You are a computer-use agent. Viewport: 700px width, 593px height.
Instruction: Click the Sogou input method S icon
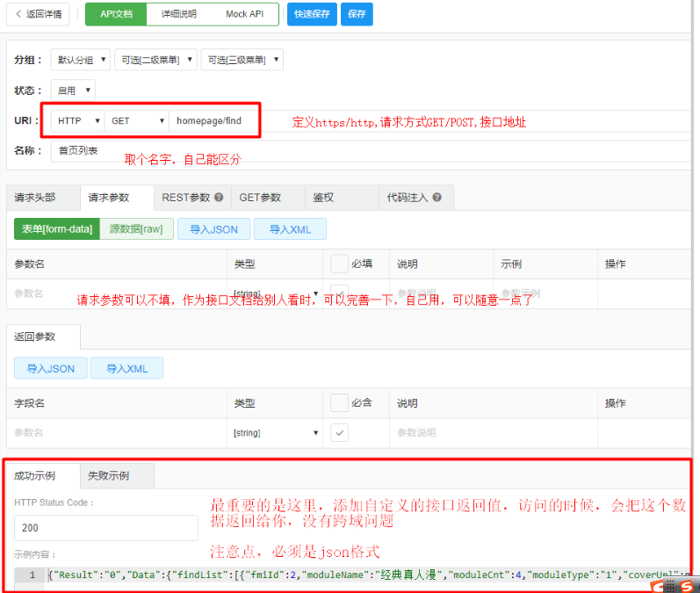[687, 586]
